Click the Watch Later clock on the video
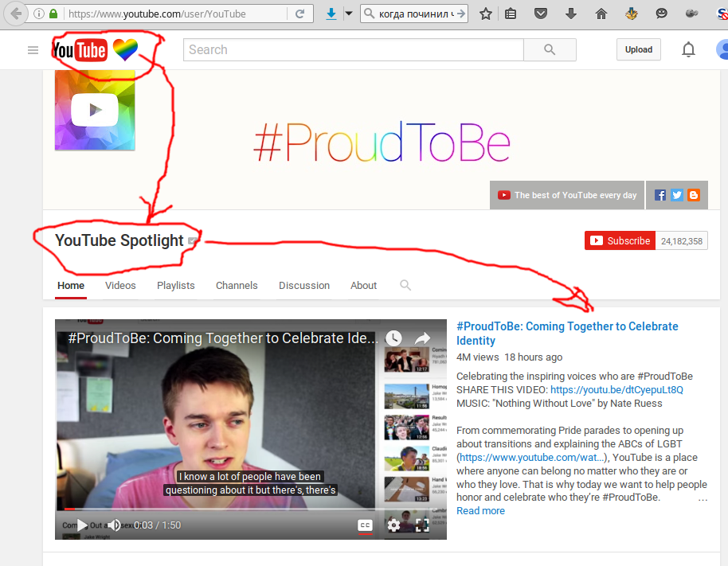 [x=393, y=338]
